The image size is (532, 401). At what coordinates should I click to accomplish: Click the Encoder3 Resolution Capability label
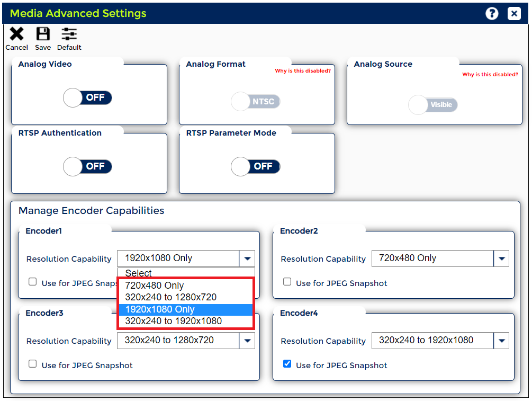[x=69, y=341]
